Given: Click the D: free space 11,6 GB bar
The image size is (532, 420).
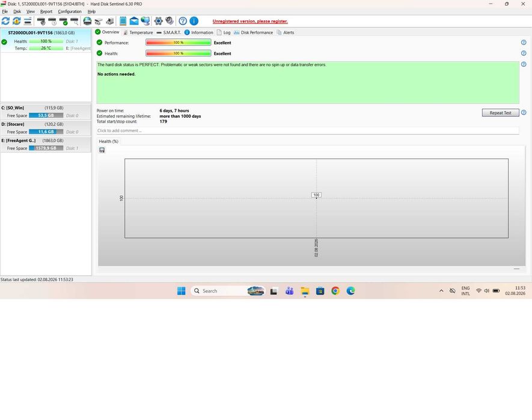Looking at the screenshot, I should pos(46,132).
